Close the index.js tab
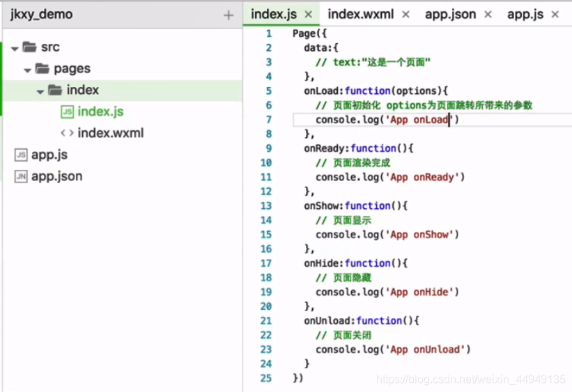 tap(308, 15)
